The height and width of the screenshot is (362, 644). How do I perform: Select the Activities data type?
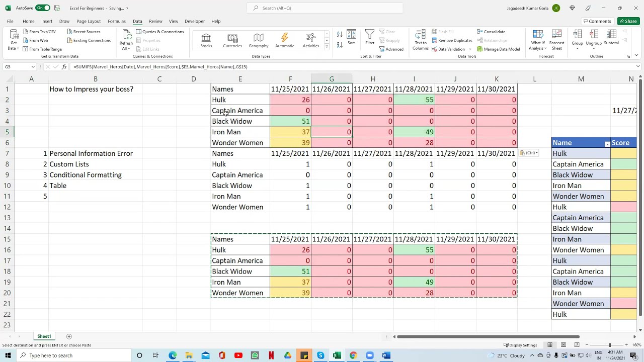pyautogui.click(x=311, y=41)
